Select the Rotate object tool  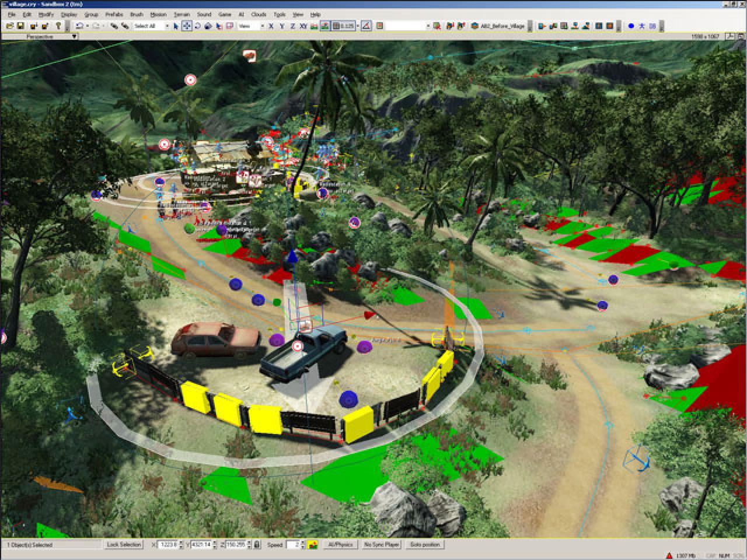click(x=198, y=26)
